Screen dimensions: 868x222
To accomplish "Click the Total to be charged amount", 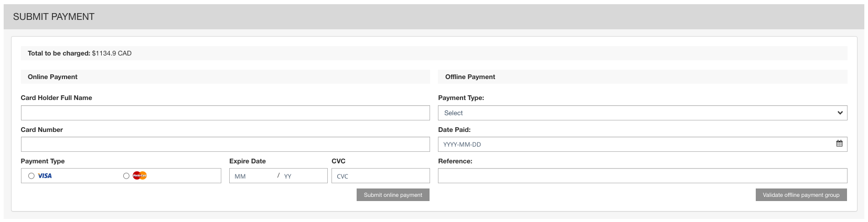I will (111, 53).
